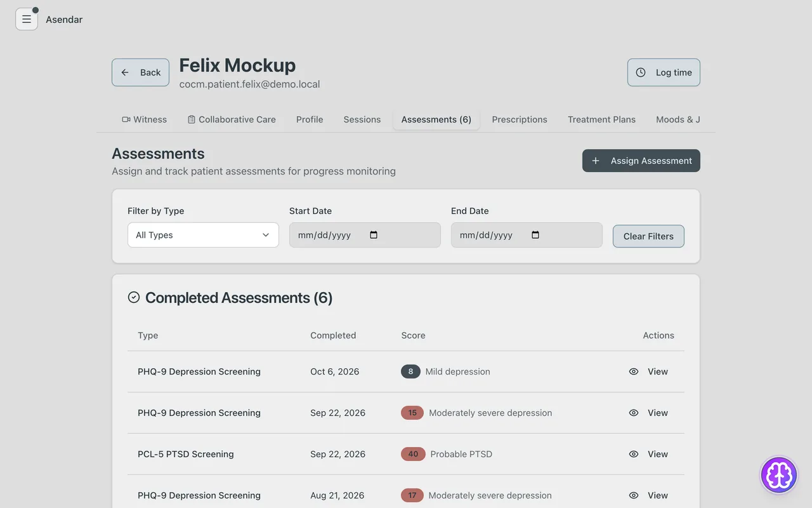The width and height of the screenshot is (812, 508).
Task: Open the hamburger sidebar menu
Action: [27, 19]
